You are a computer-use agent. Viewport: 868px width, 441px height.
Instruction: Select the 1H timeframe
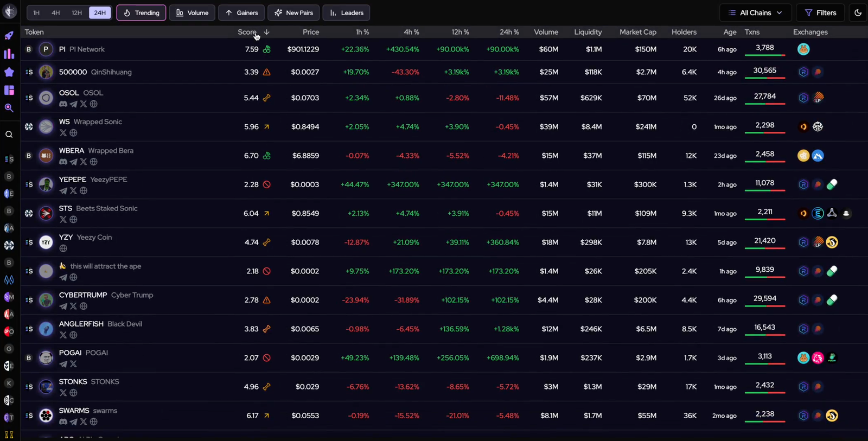pos(36,12)
